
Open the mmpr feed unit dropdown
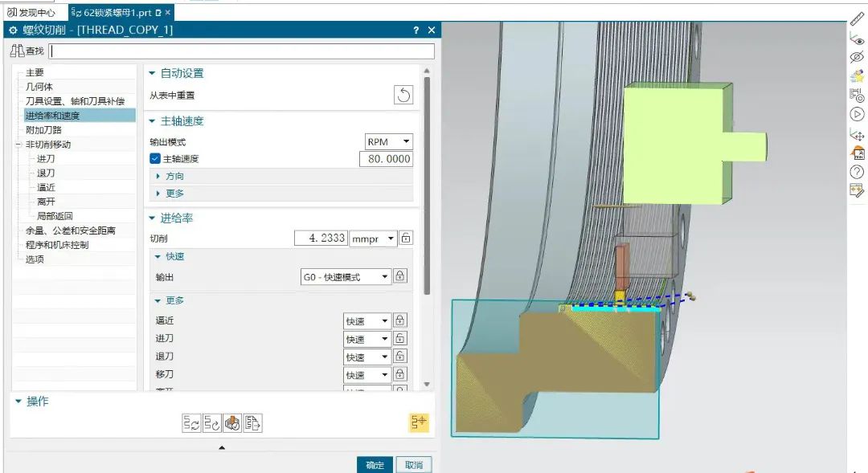[374, 239]
